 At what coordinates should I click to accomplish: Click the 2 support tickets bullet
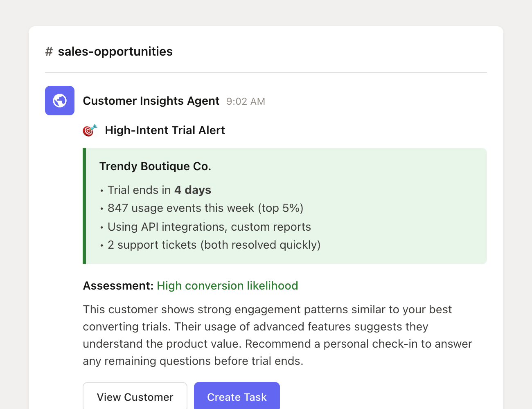click(214, 245)
